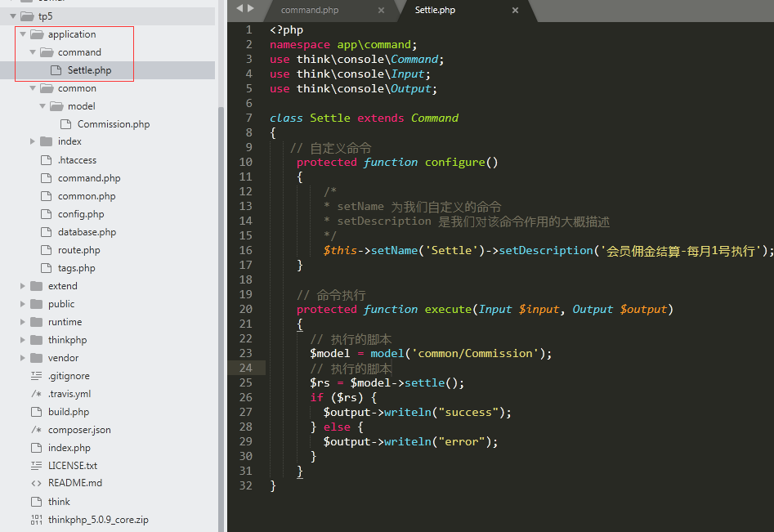Click the config.php file icon
This screenshot has width=774, height=532.
pyautogui.click(x=46, y=214)
